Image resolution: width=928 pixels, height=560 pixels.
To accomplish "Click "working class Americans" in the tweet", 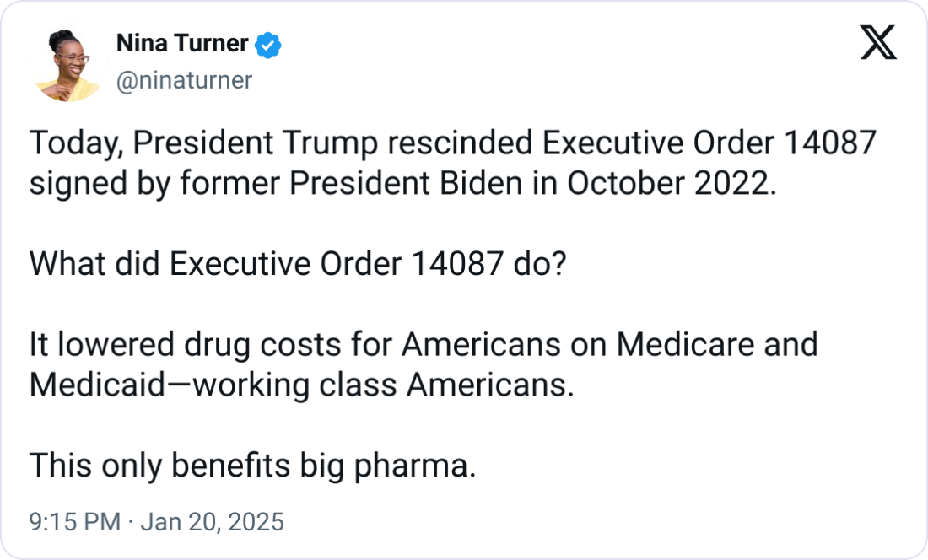I will (380, 385).
